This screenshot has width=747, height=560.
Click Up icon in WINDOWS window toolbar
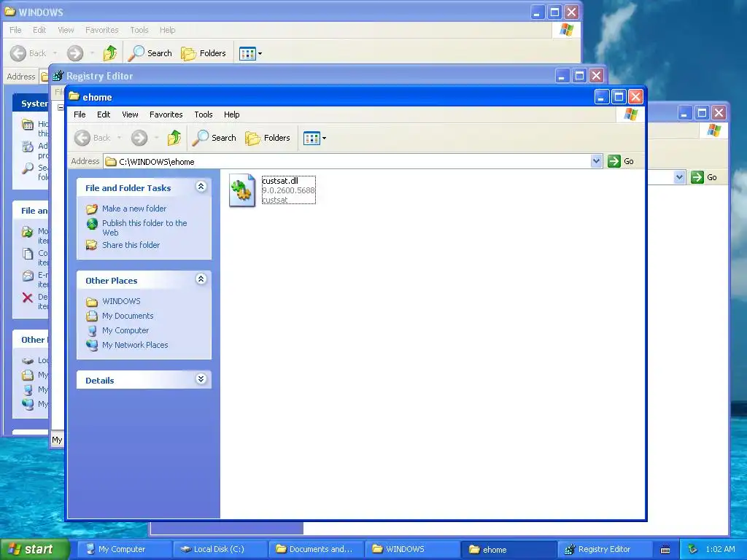pos(110,53)
